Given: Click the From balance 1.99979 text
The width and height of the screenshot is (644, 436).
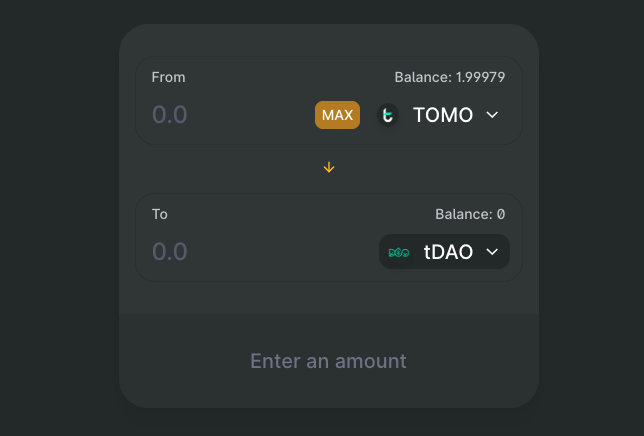Looking at the screenshot, I should pos(449,77).
